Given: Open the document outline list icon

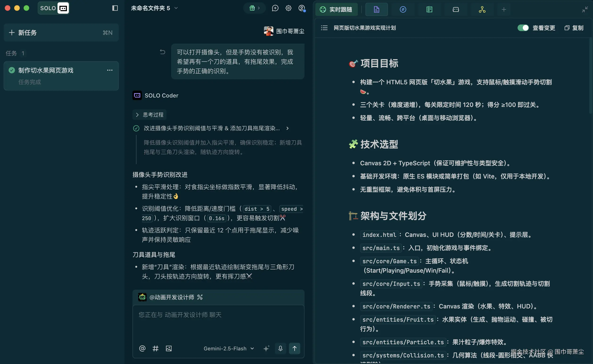Looking at the screenshot, I should tap(324, 28).
